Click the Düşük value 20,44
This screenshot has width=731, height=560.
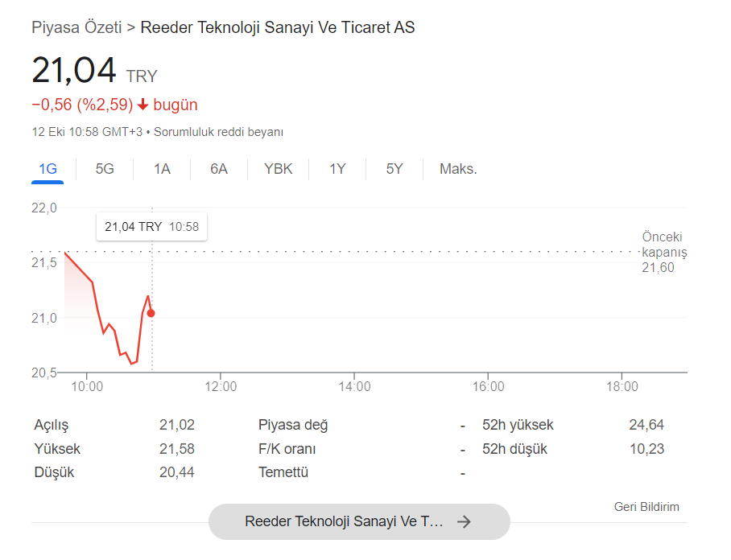[x=176, y=472]
